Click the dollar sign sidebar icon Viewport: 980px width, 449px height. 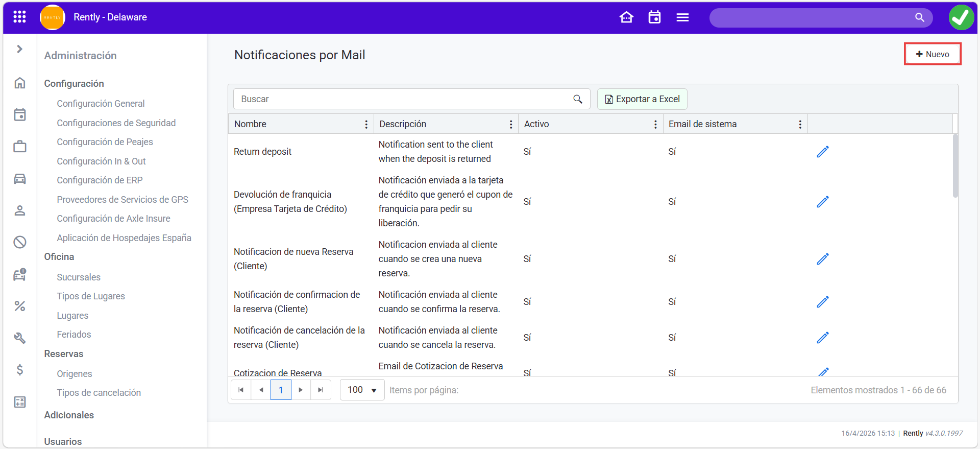pos(20,370)
